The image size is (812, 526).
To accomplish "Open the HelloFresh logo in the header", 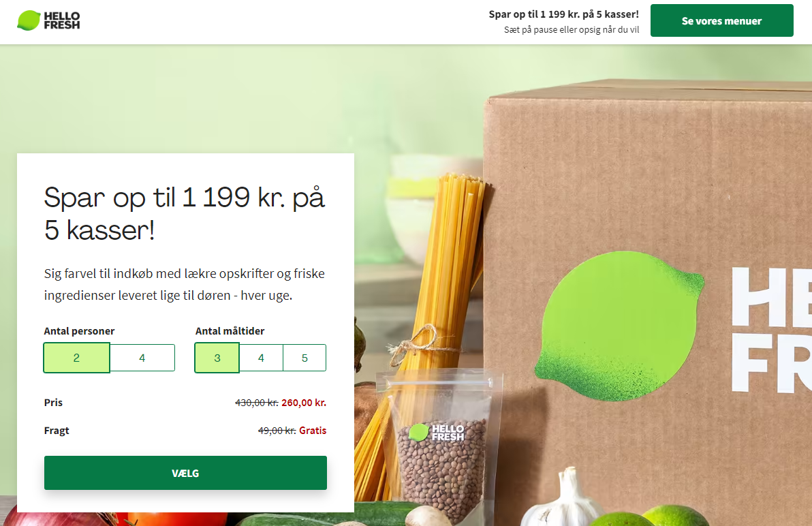I will 48,20.
